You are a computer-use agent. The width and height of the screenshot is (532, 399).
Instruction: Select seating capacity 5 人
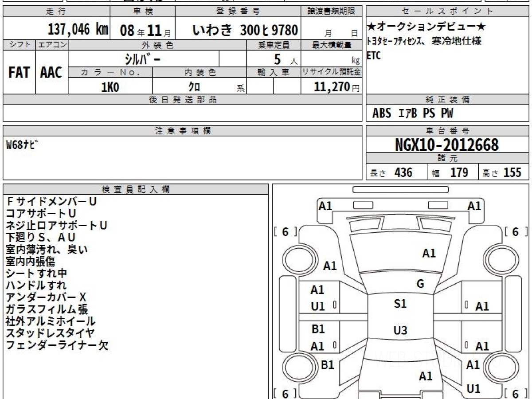click(x=285, y=60)
